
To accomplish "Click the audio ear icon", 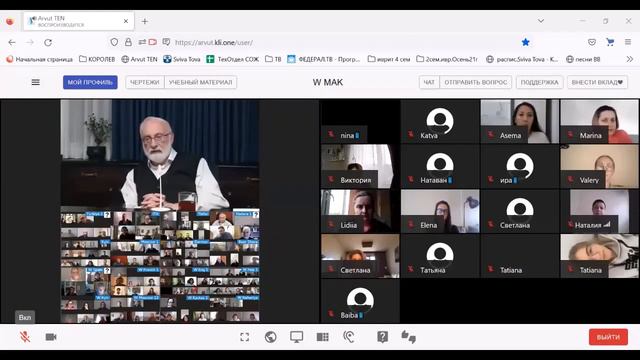I will [x=349, y=337].
